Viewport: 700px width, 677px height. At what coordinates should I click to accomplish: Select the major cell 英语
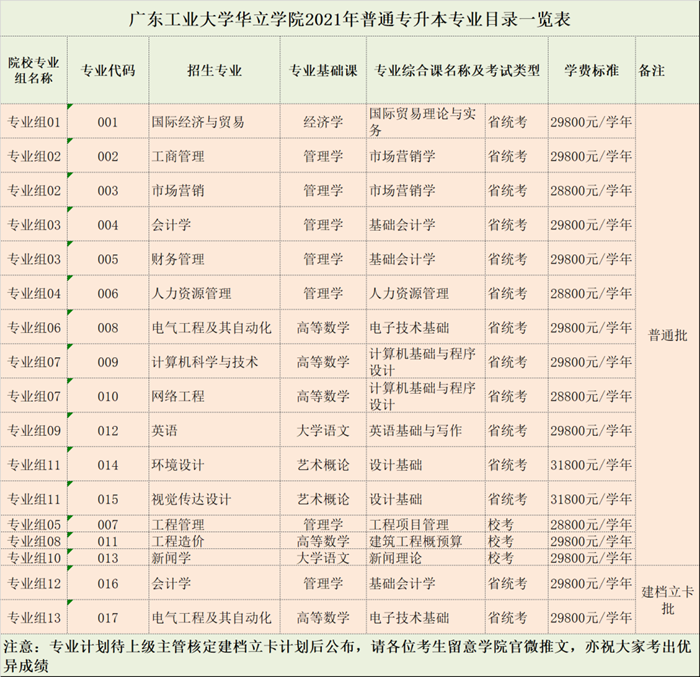point(214,430)
